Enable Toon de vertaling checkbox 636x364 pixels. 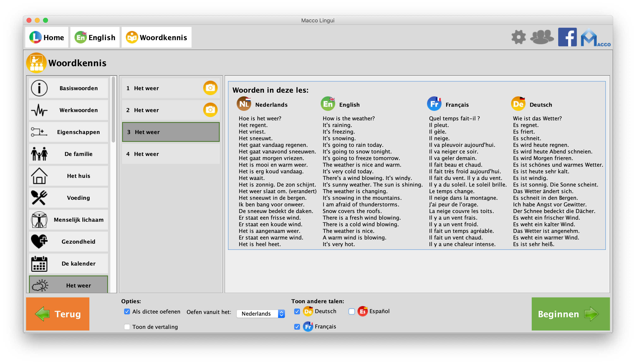127,327
